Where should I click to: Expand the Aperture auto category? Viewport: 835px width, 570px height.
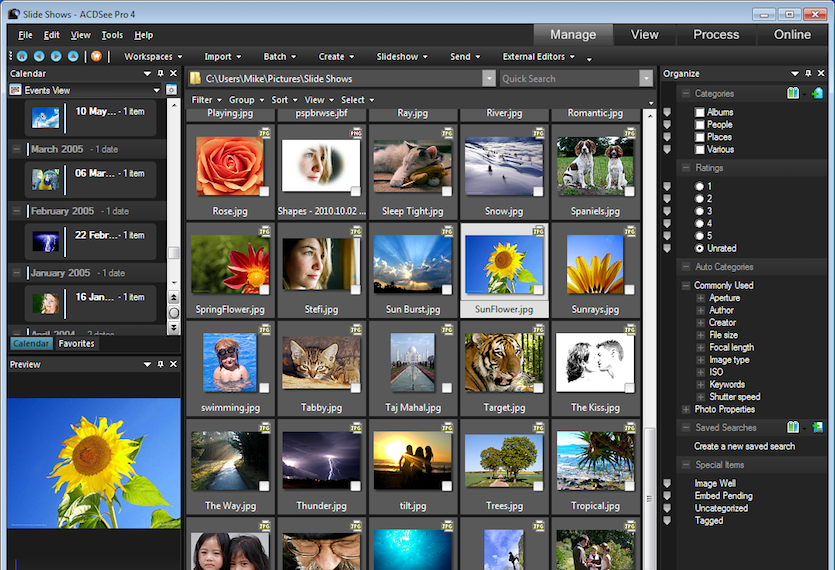click(701, 298)
